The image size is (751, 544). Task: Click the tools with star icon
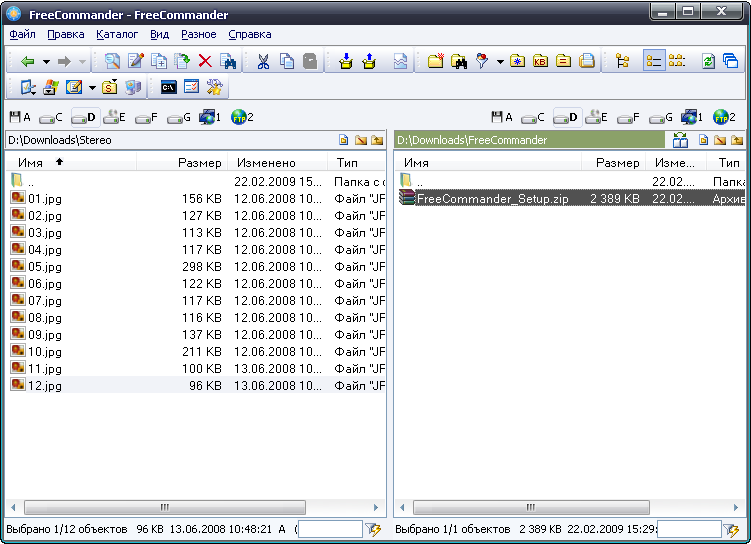tap(215, 87)
